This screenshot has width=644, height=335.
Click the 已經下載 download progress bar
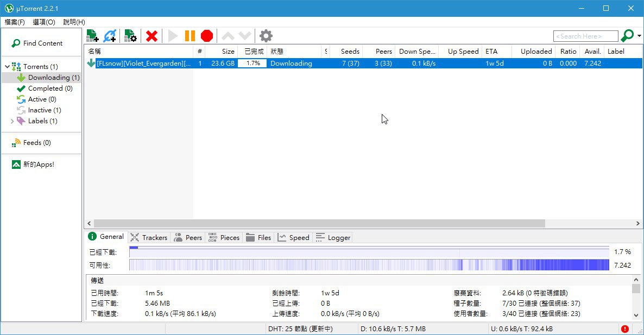pos(369,252)
